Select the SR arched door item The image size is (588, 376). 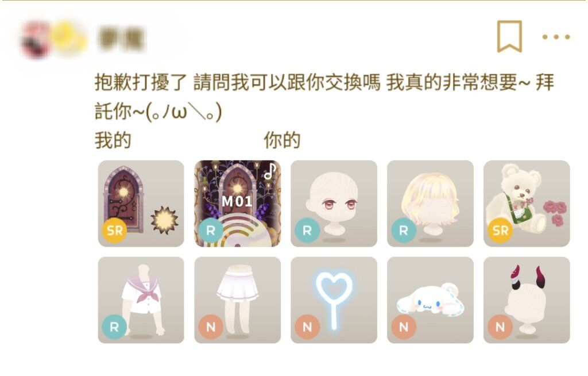[x=141, y=204]
